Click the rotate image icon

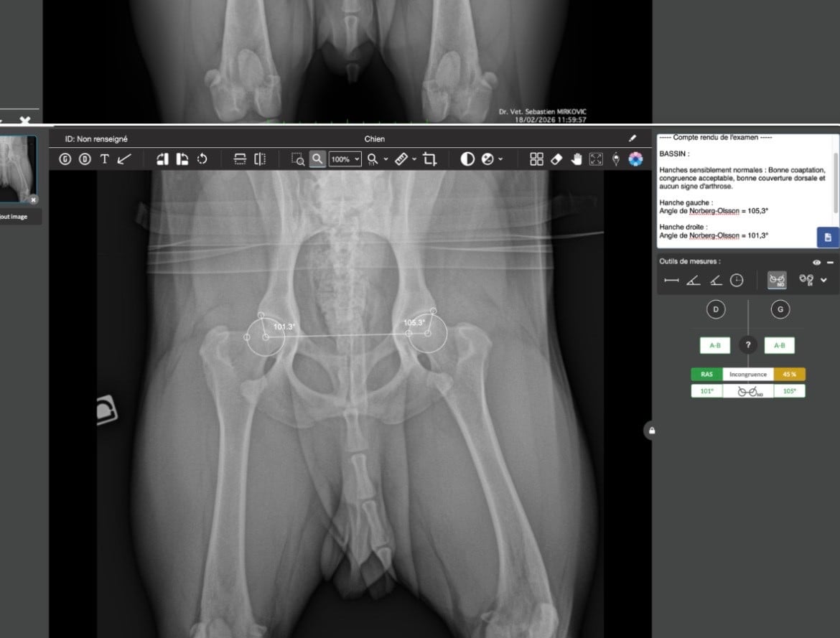(202, 159)
